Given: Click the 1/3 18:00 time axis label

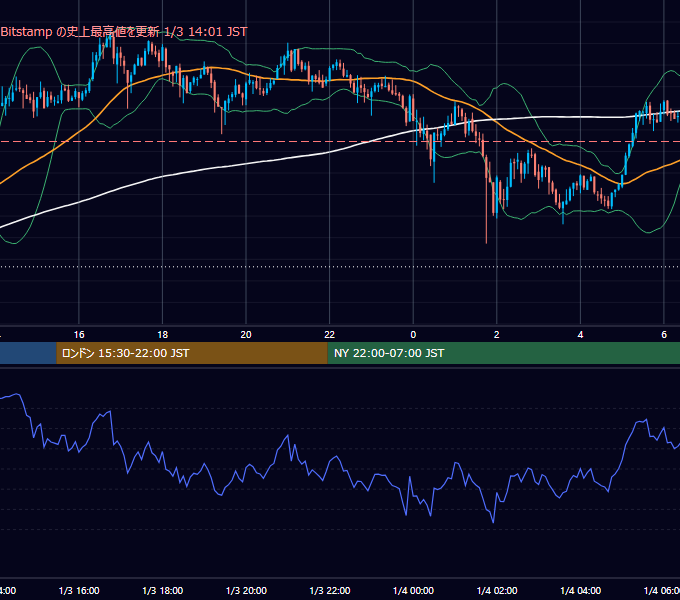Looking at the screenshot, I should pos(163,590).
